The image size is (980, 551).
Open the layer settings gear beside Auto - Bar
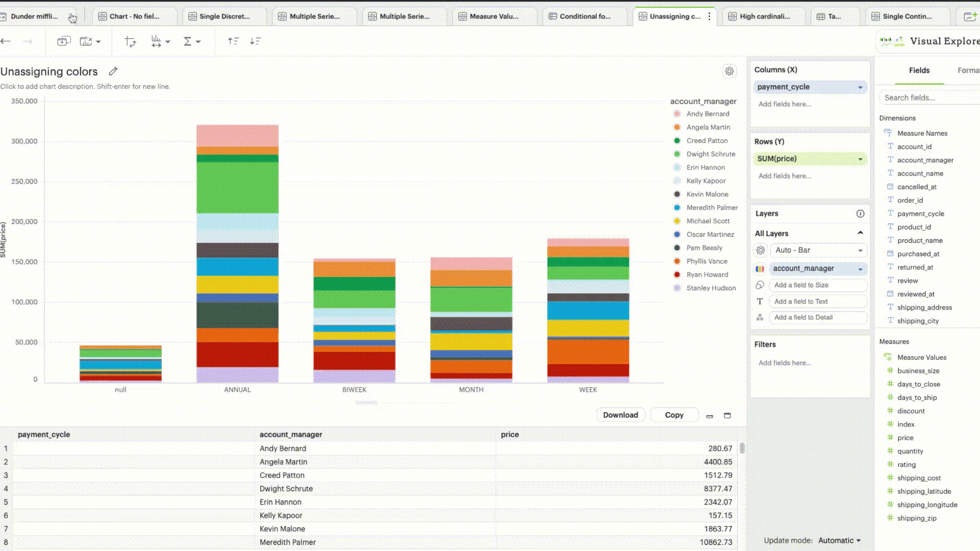[761, 250]
